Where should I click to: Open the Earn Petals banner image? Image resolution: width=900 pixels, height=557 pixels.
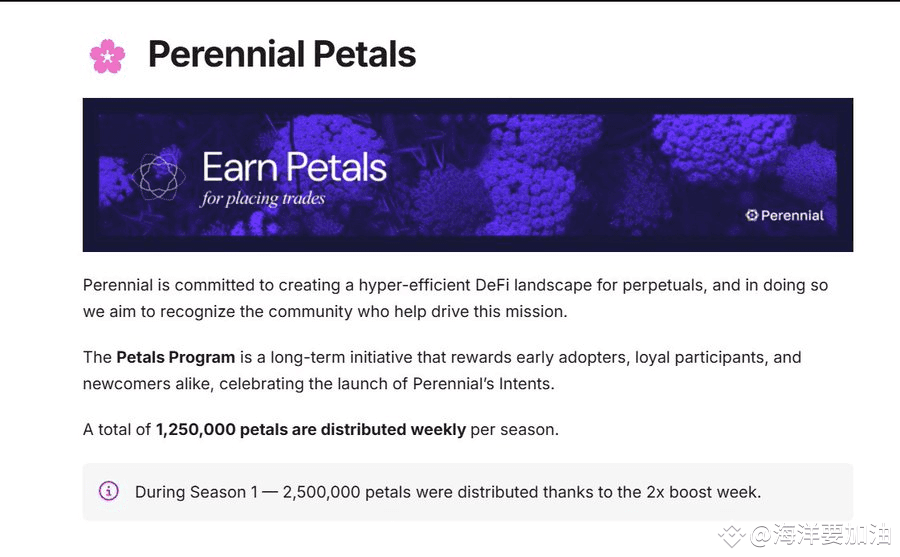(x=468, y=175)
